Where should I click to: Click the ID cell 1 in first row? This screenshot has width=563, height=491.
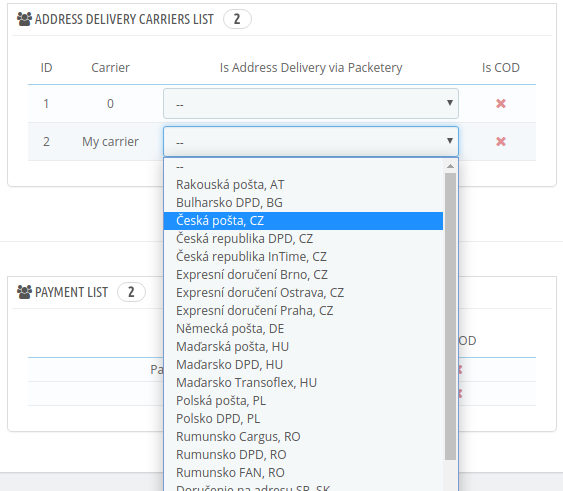tap(46, 104)
